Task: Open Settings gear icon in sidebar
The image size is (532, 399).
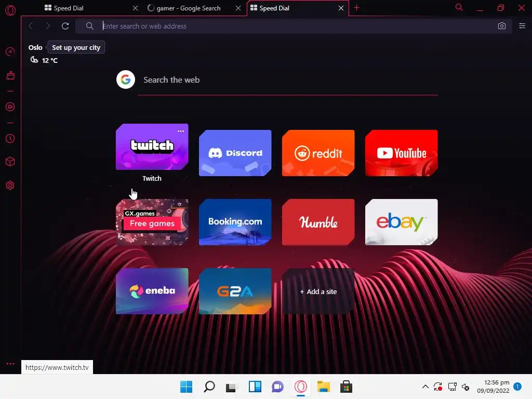Action: (x=10, y=185)
